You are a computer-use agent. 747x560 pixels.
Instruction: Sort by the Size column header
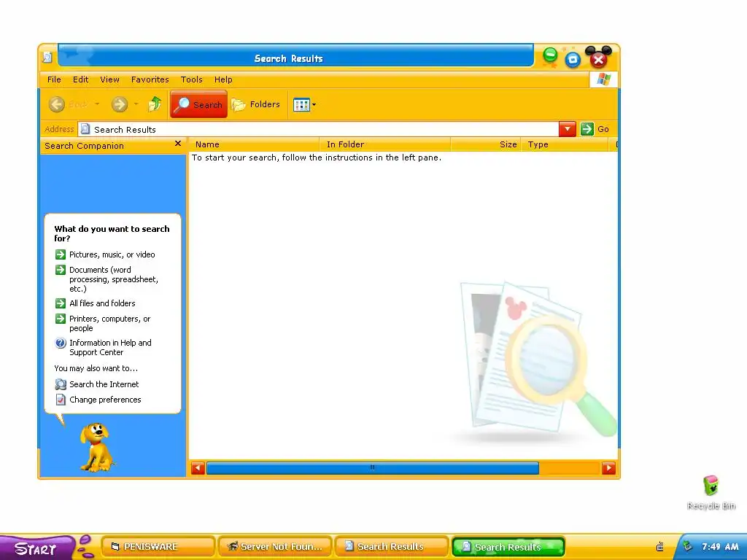(486, 144)
